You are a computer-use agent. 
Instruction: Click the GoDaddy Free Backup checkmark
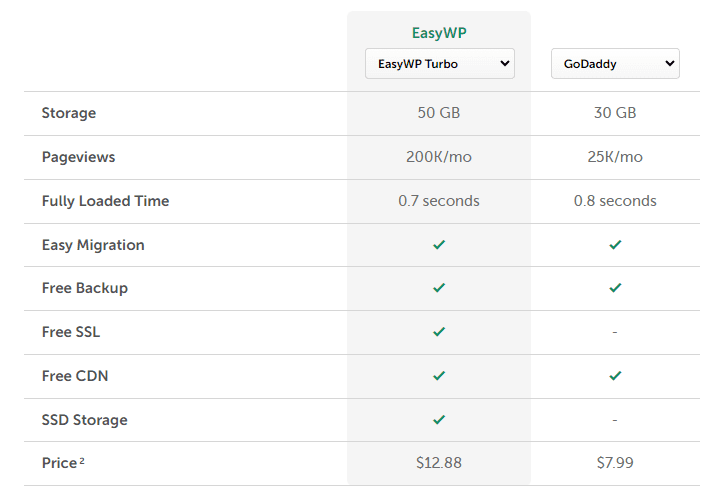click(x=615, y=287)
